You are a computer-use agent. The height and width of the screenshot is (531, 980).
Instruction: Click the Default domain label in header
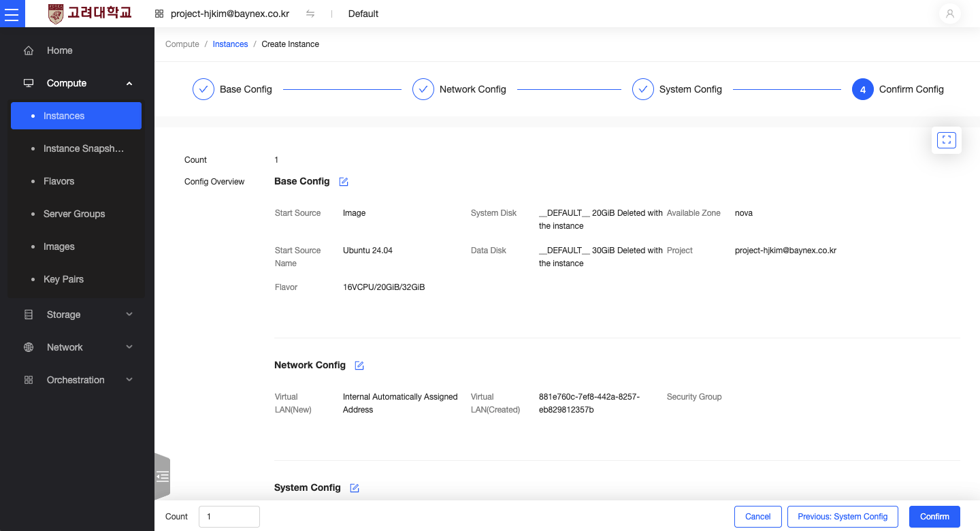[x=363, y=14]
